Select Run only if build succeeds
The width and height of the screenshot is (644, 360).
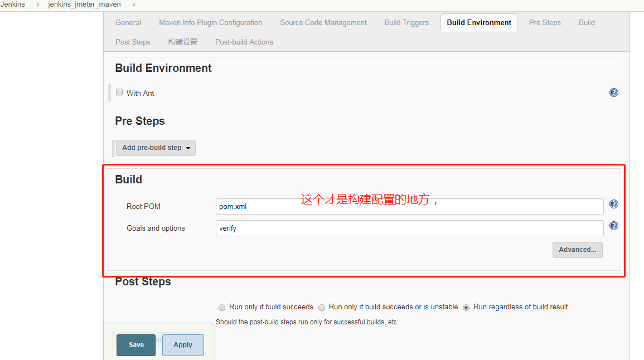(222, 307)
